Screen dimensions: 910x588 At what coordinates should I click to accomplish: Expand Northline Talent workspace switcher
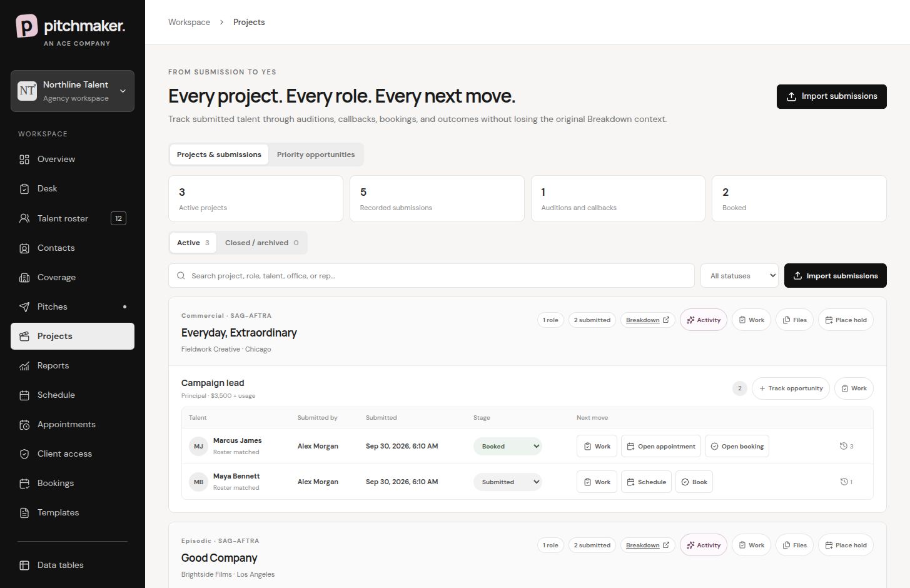73,91
